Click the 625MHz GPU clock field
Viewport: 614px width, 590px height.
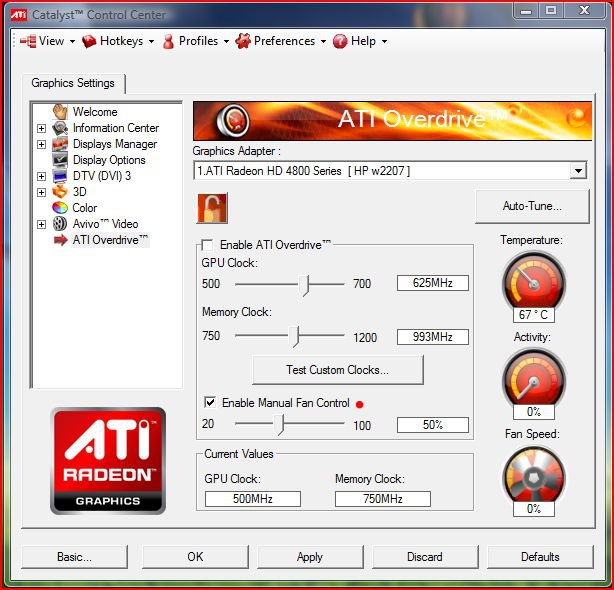[433, 283]
